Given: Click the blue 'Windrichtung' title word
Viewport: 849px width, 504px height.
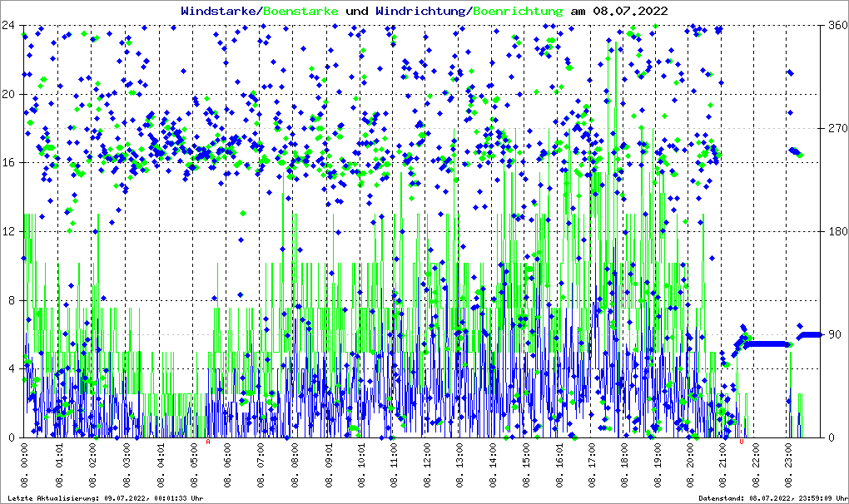Looking at the screenshot, I should click(421, 11).
